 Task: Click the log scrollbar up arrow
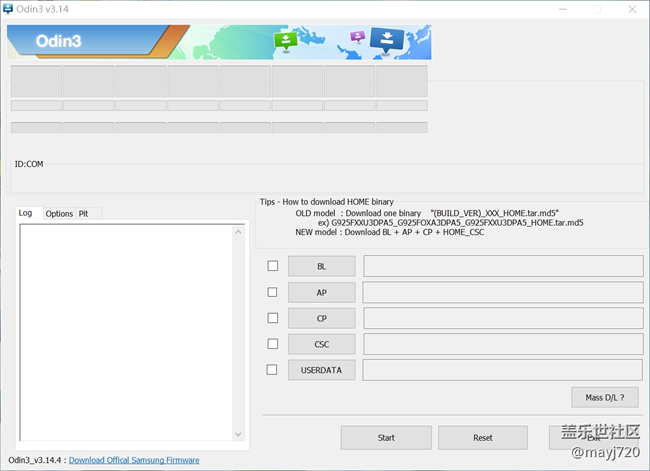[238, 232]
